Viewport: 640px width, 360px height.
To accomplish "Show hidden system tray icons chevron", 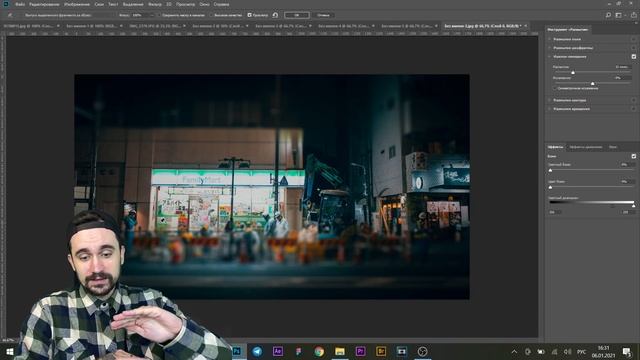I will pyautogui.click(x=514, y=351).
